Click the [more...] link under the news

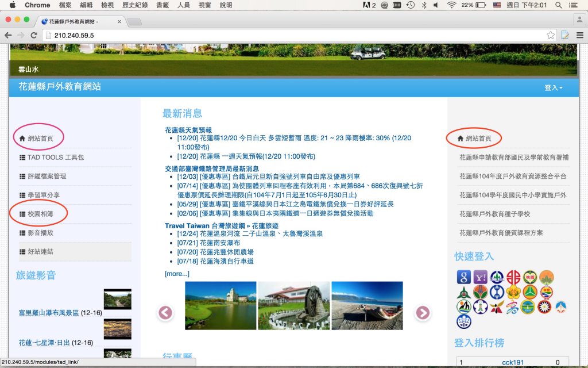[176, 274]
